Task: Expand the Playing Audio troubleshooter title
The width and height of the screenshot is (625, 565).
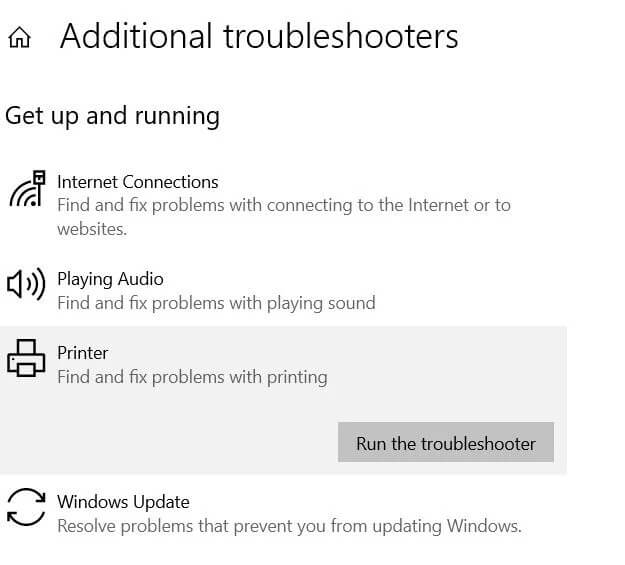Action: [110, 279]
